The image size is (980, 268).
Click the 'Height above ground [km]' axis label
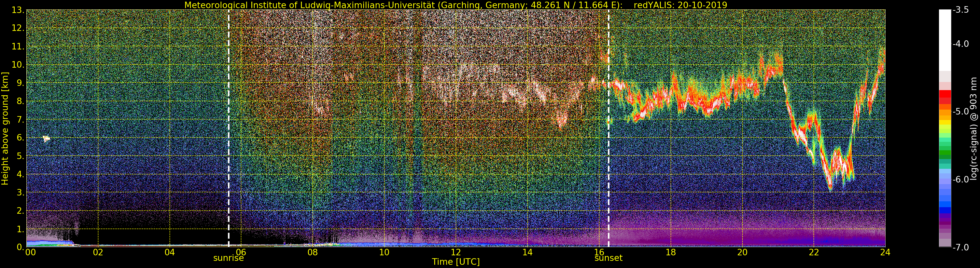(x=5, y=128)
